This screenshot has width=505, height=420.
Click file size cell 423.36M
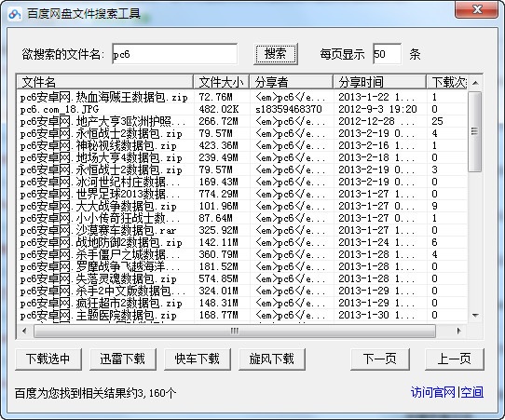(x=218, y=146)
